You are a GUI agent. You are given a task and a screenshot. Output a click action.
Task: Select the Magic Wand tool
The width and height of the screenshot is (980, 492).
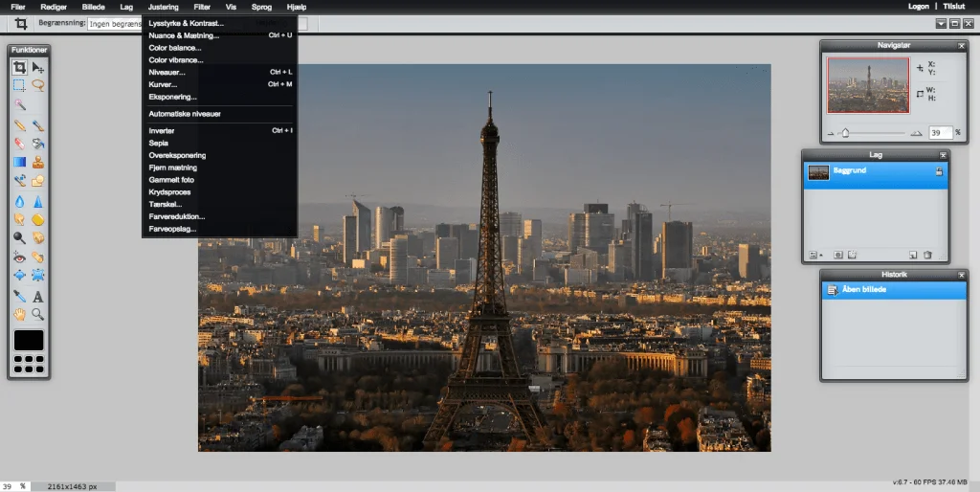[19, 104]
